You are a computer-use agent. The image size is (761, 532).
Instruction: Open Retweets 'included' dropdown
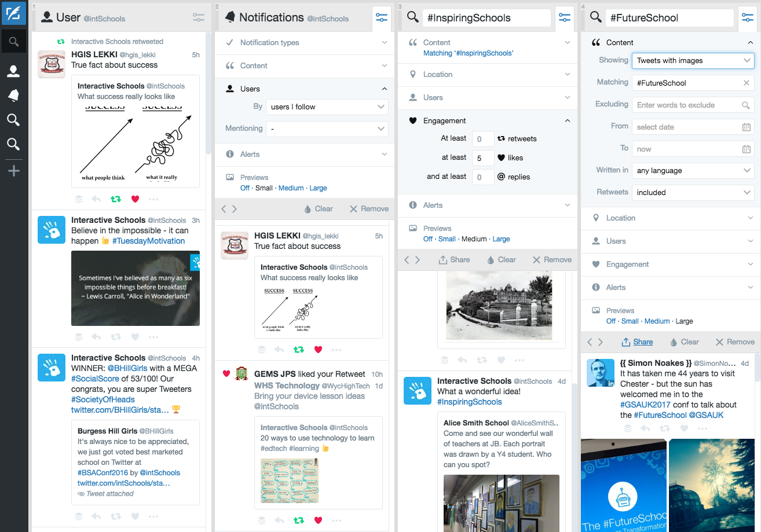point(693,192)
